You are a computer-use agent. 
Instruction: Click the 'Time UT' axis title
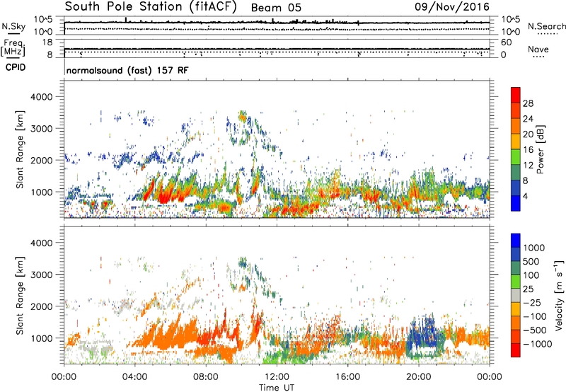click(277, 387)
